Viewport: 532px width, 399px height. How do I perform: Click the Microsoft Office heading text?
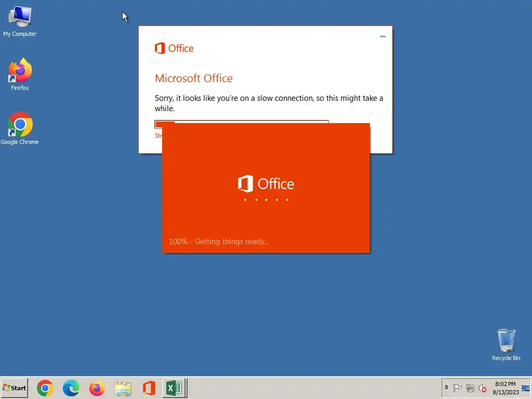click(x=194, y=78)
